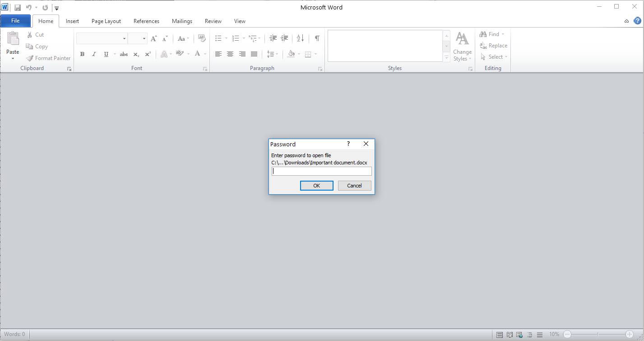Open the Line Spacing dropdown

click(x=273, y=54)
